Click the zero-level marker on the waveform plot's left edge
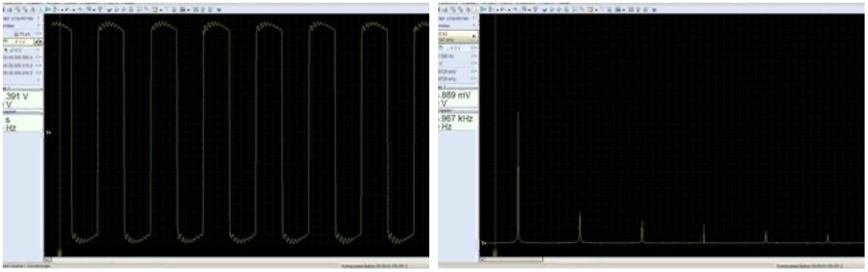This screenshot has width=868, height=272. click(47, 133)
